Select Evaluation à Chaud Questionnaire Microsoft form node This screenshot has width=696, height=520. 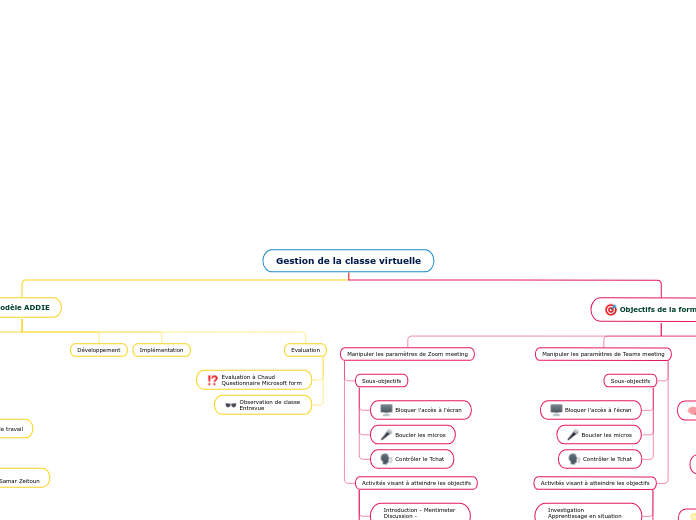254,380
